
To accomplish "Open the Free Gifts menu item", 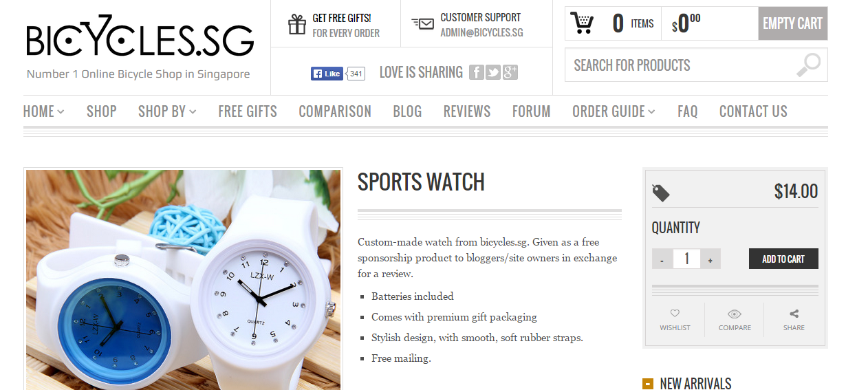I will [x=248, y=111].
